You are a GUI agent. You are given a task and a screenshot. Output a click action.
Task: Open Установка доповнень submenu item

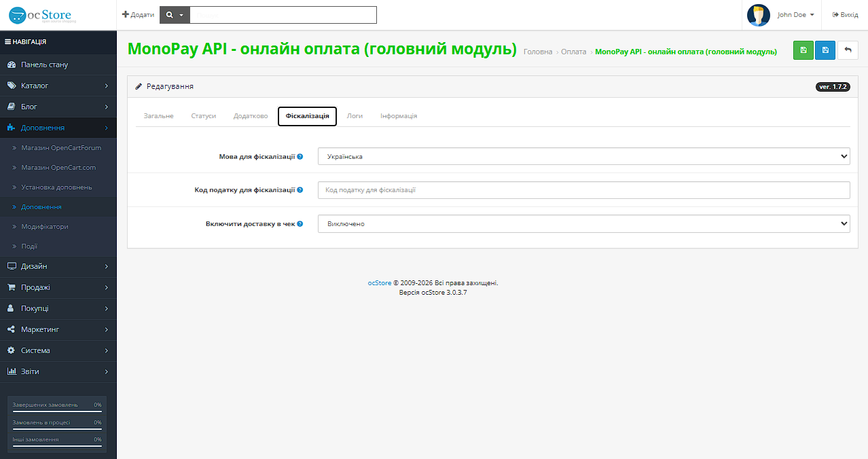pyautogui.click(x=58, y=187)
